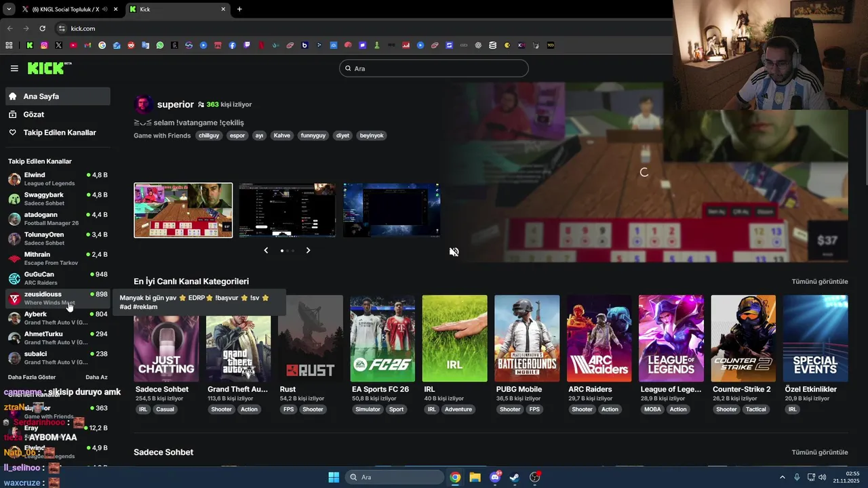The width and height of the screenshot is (868, 488).
Task: Open the Chrome apps grid icon
Action: [x=9, y=45]
